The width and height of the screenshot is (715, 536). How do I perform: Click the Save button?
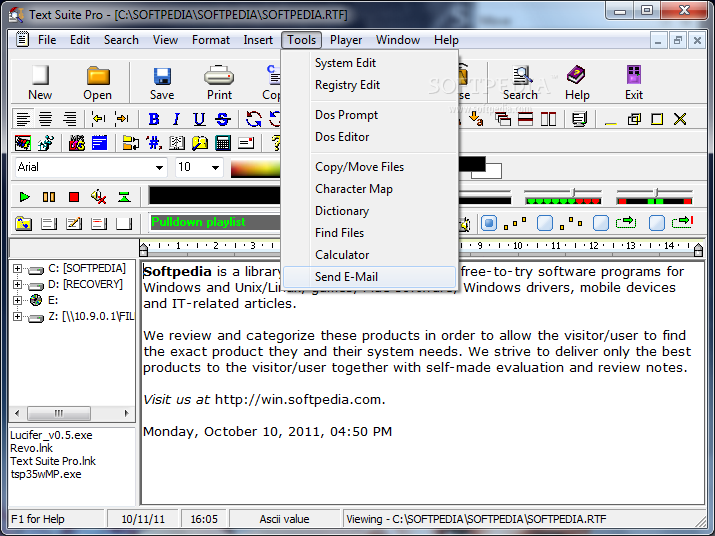click(x=162, y=83)
